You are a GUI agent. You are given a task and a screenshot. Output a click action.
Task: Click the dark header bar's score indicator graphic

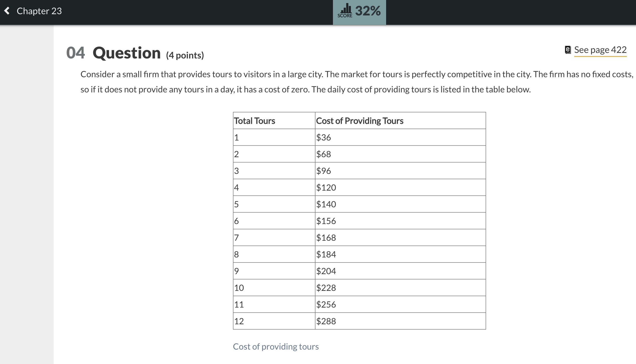click(345, 10)
